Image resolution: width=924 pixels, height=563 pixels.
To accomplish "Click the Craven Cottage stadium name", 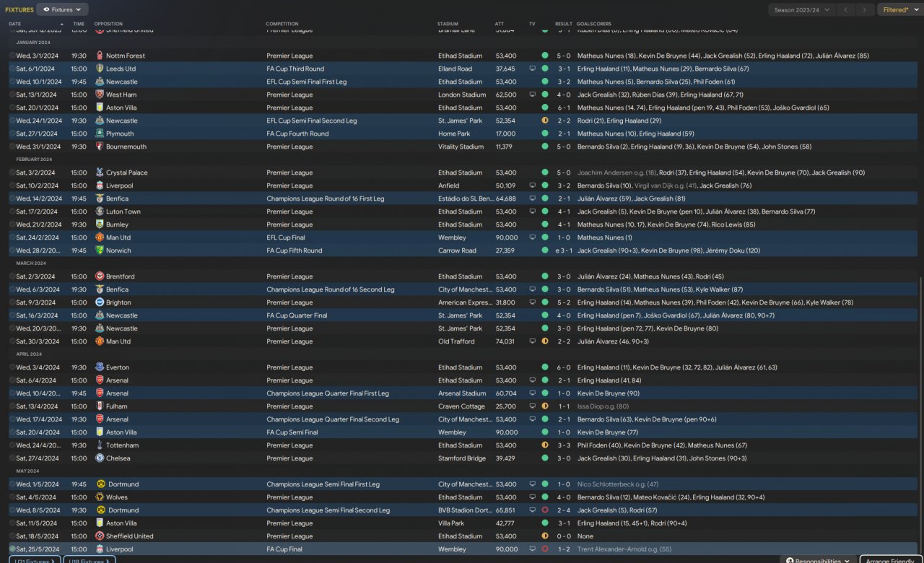I will click(x=460, y=406).
